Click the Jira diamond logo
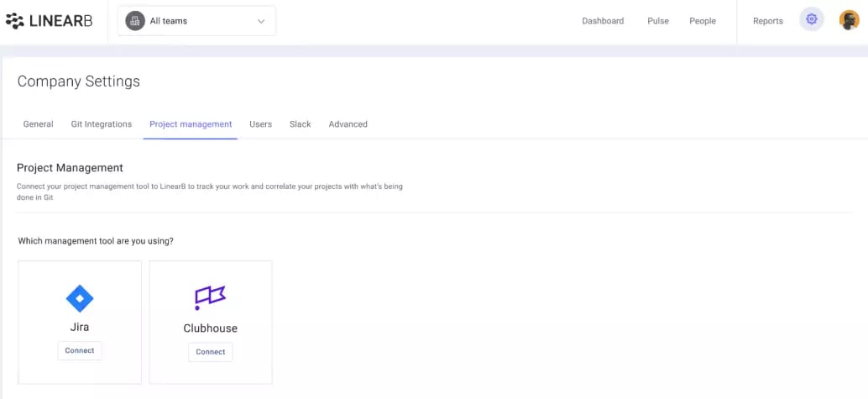868x399 pixels. 80,299
